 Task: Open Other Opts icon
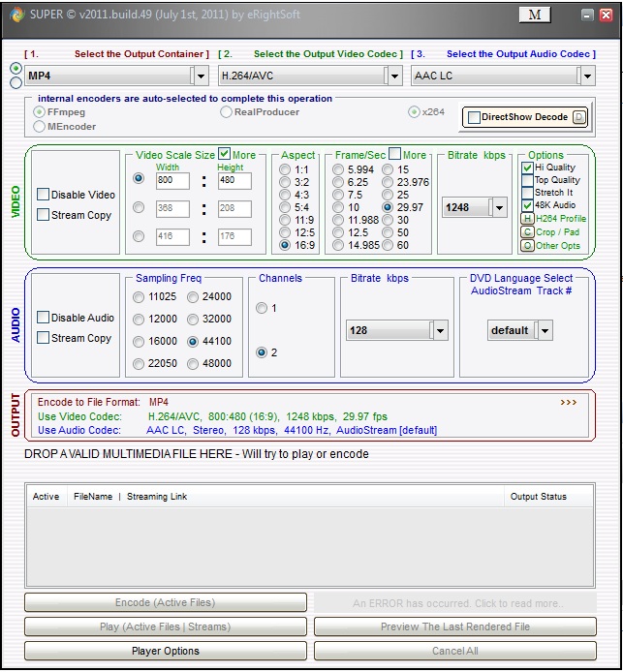tap(527, 246)
